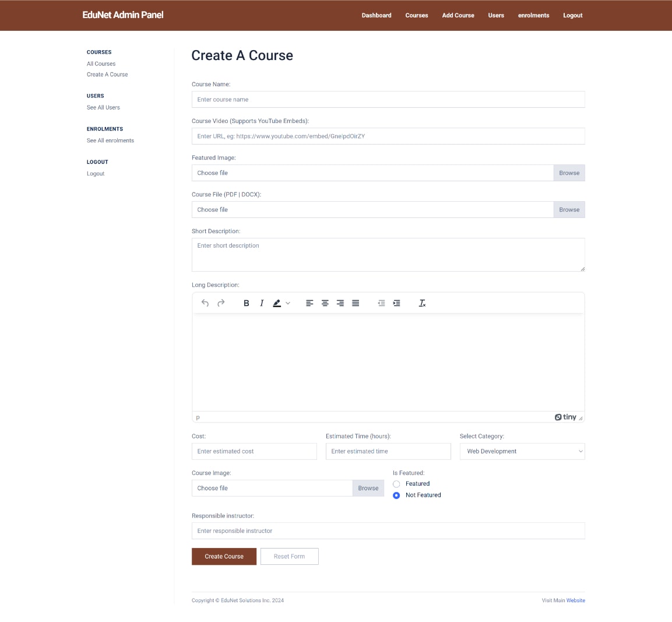Open See All Users in the sidebar
Image resolution: width=672 pixels, height=622 pixels.
coord(103,108)
